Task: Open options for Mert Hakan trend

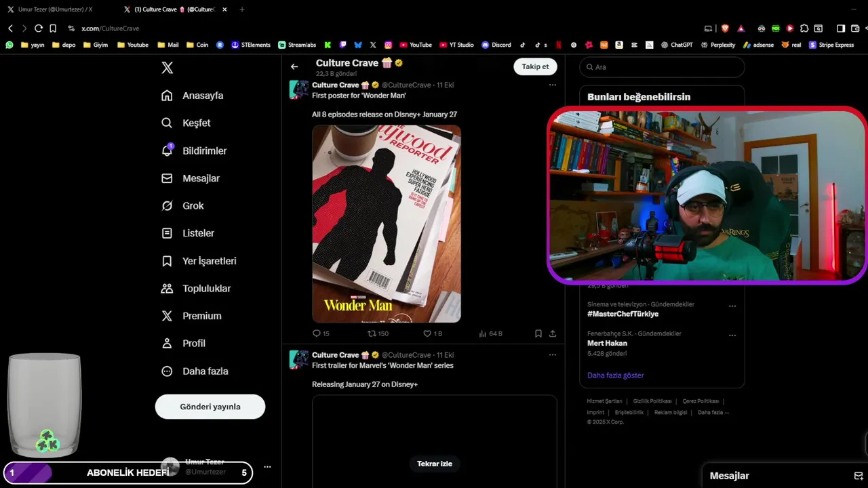Action: pos(732,335)
